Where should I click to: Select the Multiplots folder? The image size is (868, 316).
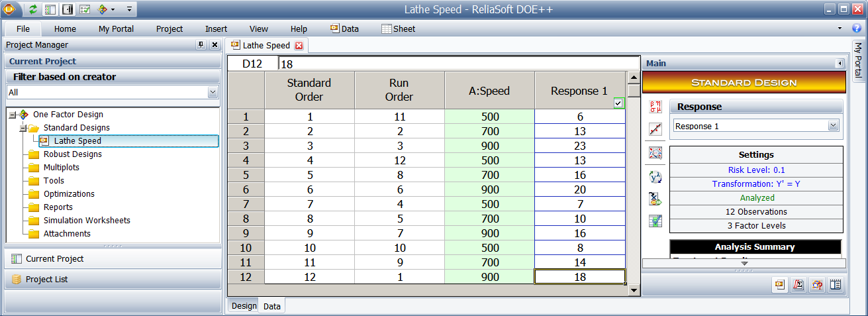pos(61,168)
